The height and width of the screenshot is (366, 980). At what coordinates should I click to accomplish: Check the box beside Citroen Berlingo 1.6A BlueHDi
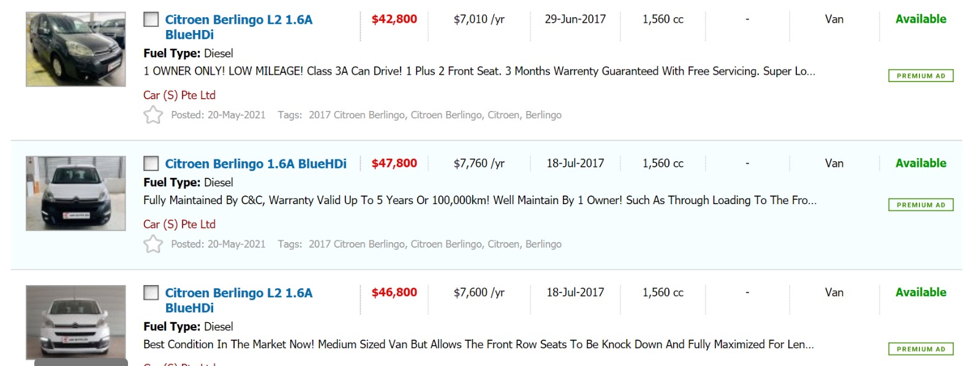(x=151, y=164)
